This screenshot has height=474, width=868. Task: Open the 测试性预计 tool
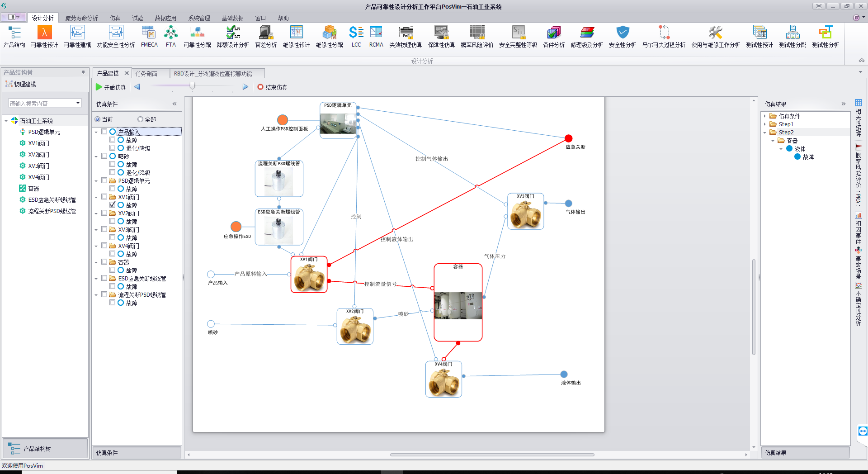point(759,37)
